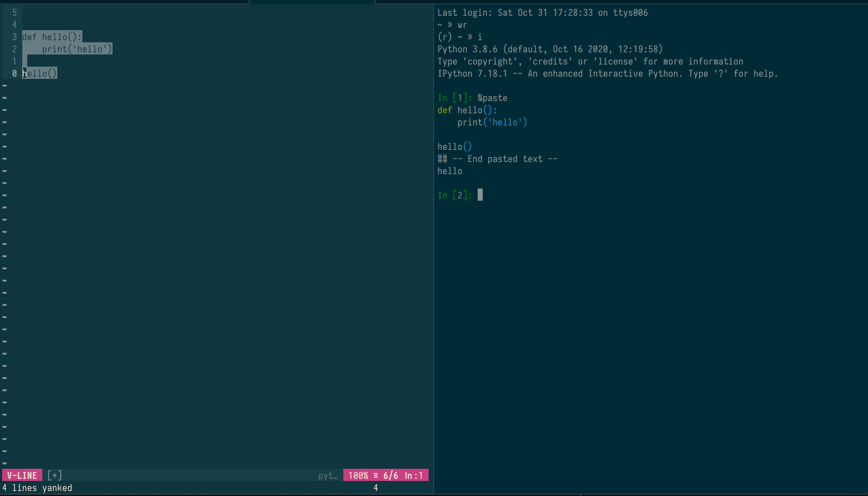Click the truncated pyt… filetype label

[x=328, y=475]
